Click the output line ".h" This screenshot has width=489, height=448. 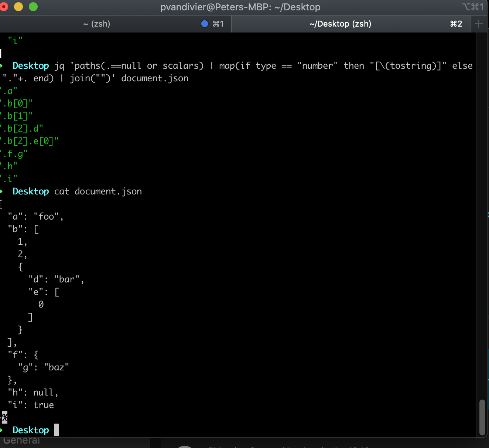click(x=8, y=166)
